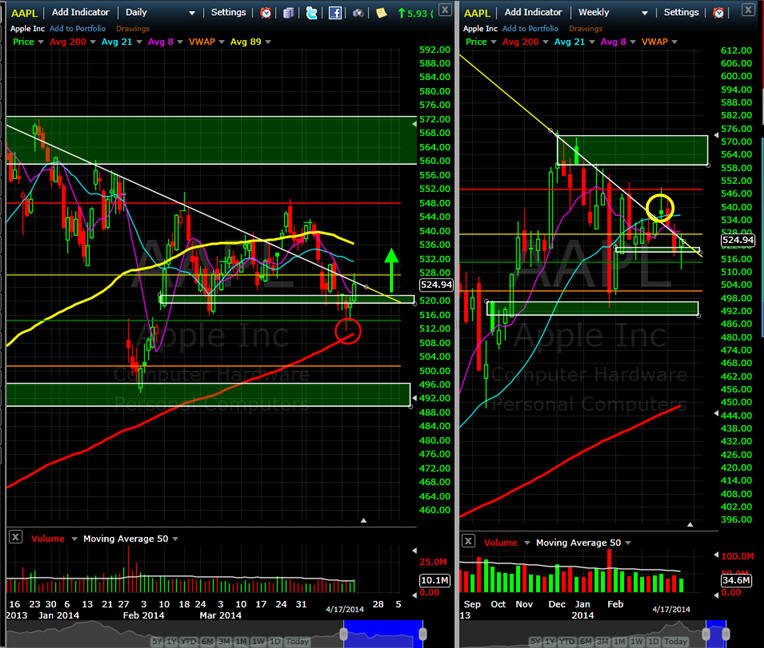Share the Daily chart via the Facebook icon
Screen dimensions: 764x648
pyautogui.click(x=335, y=13)
